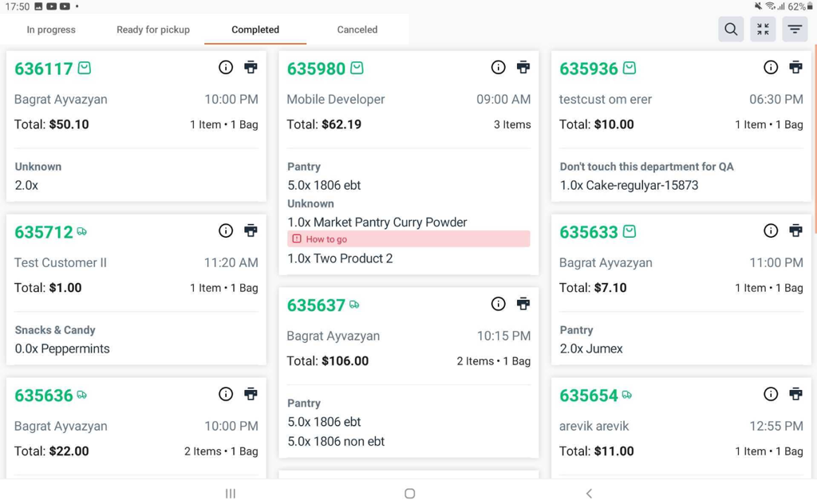Tap the Android home button
The image size is (817, 504).
tap(409, 493)
